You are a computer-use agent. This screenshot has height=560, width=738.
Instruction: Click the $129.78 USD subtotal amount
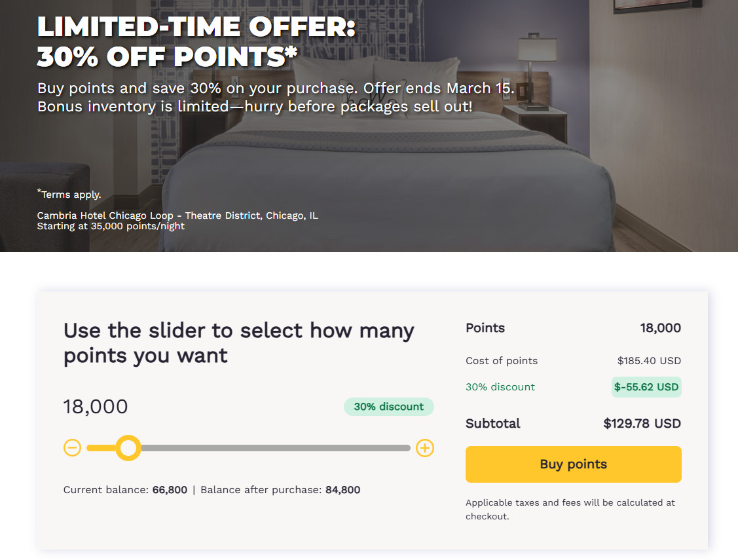click(642, 424)
